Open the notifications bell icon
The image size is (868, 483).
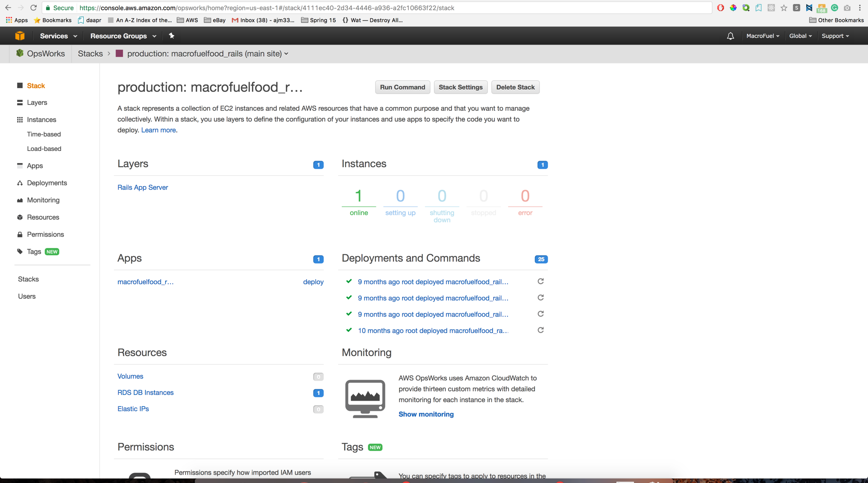pyautogui.click(x=731, y=36)
